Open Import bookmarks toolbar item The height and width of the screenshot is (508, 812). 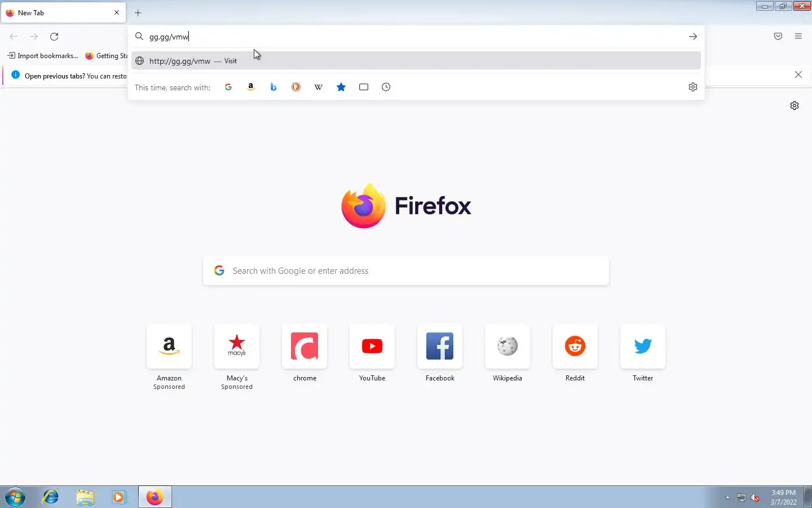tap(43, 56)
